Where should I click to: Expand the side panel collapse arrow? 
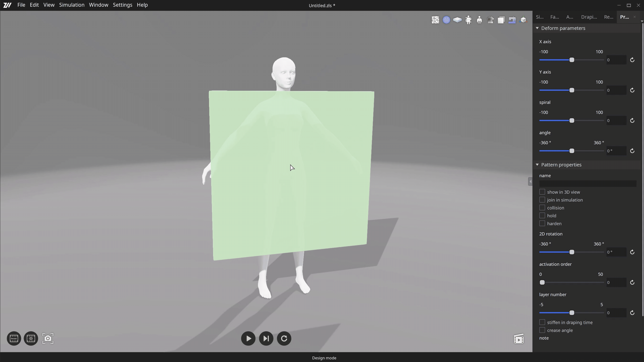pos(530,181)
